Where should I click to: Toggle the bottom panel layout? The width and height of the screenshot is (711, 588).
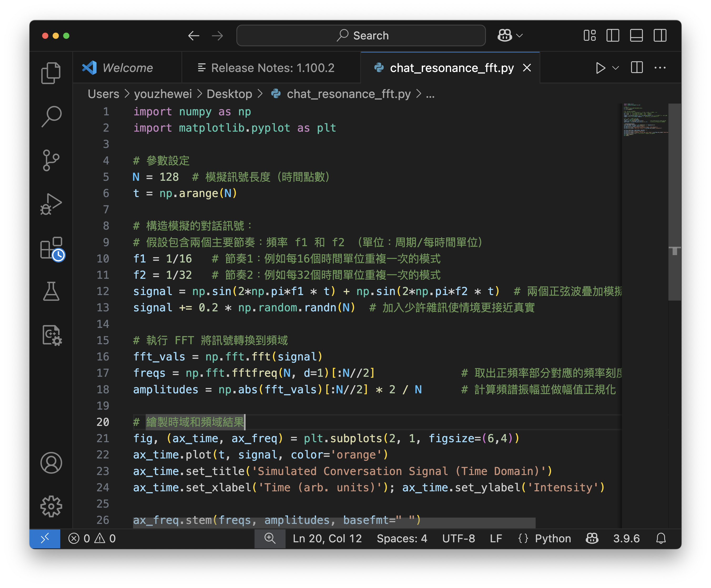[x=636, y=35]
